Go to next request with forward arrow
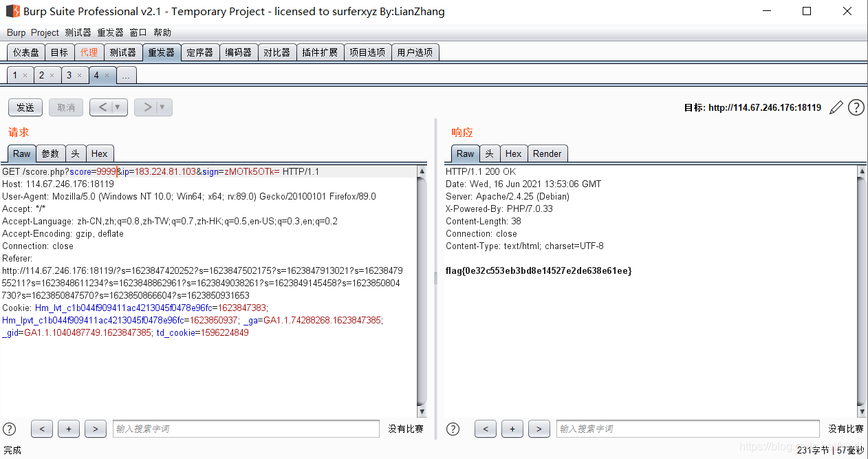 pos(147,107)
